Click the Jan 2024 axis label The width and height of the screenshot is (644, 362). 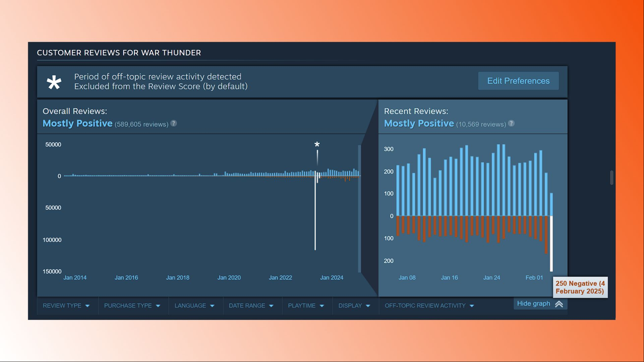[332, 278]
